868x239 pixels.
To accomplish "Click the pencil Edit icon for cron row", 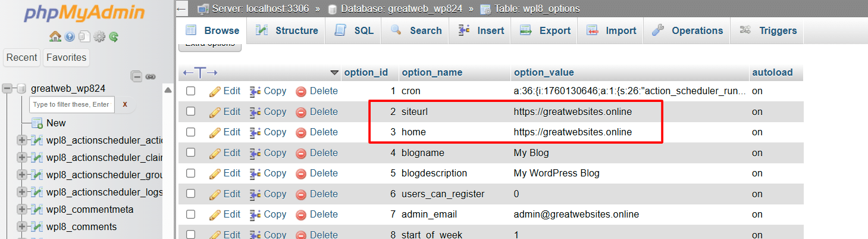I will coord(215,91).
